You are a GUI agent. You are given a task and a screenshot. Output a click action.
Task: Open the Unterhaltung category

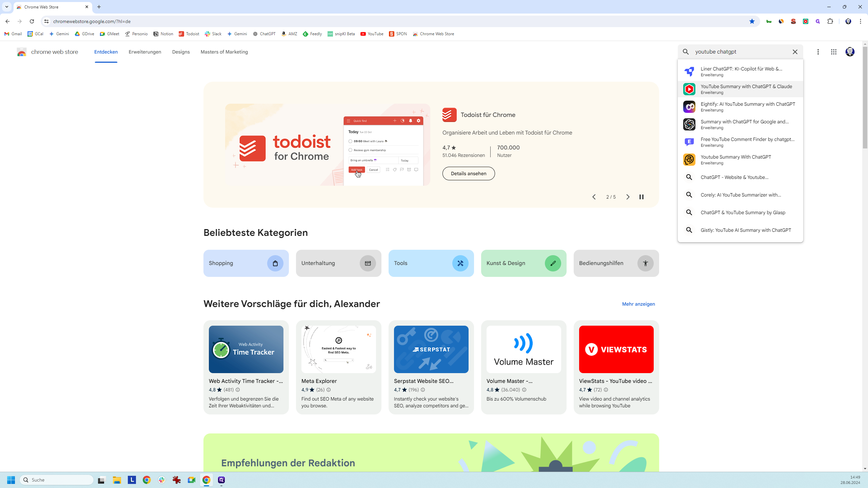[x=339, y=263]
